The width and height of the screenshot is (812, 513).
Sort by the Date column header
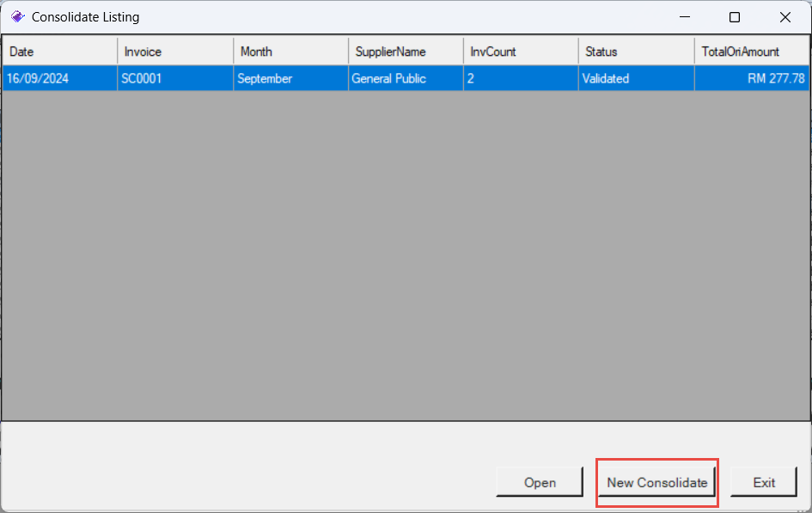(59, 52)
